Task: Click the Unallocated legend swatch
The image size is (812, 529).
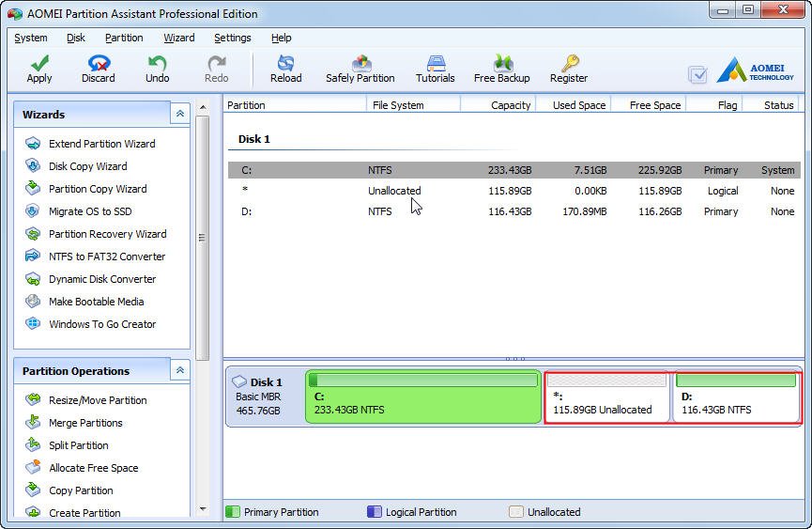Action: click(516, 512)
